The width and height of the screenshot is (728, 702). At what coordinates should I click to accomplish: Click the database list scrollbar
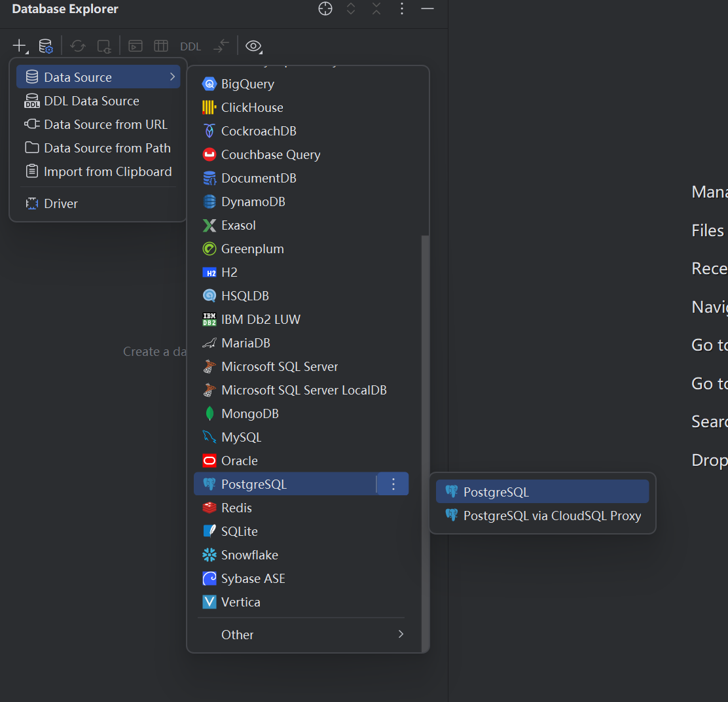[425, 443]
